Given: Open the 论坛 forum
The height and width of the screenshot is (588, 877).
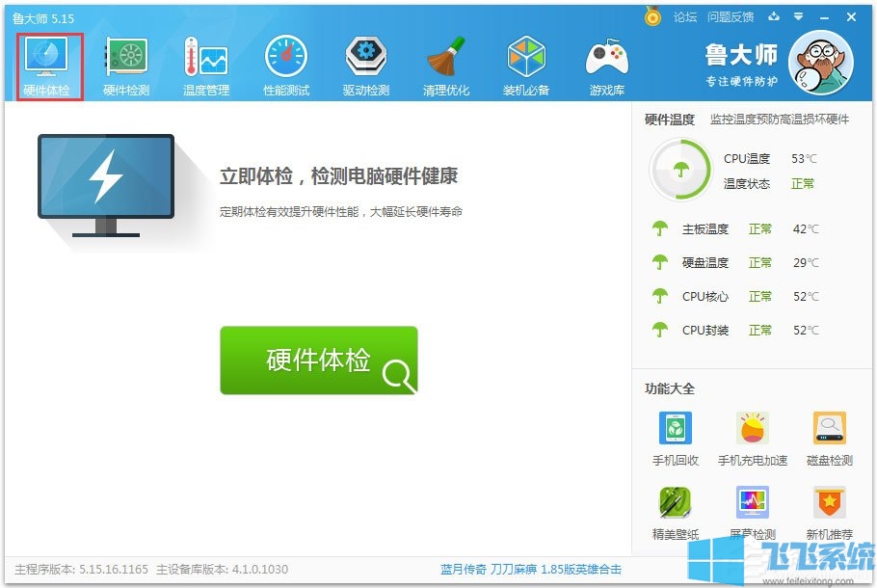Looking at the screenshot, I should 683,16.
